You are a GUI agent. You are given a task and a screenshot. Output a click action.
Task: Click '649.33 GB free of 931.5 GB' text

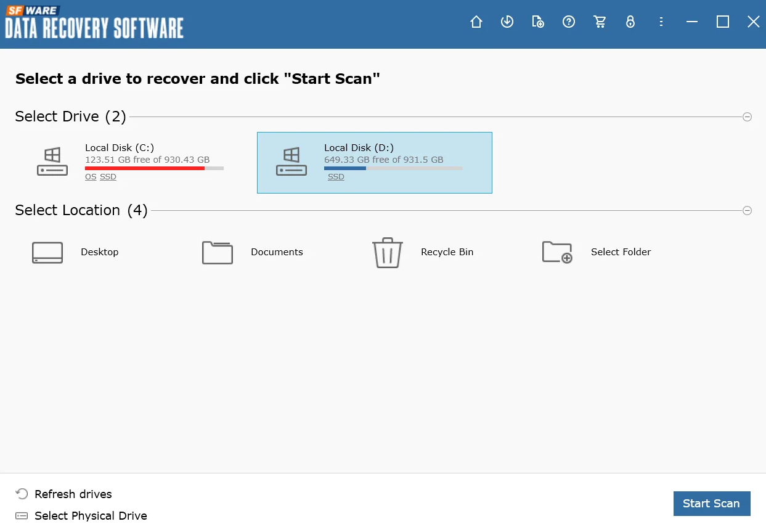[384, 160]
